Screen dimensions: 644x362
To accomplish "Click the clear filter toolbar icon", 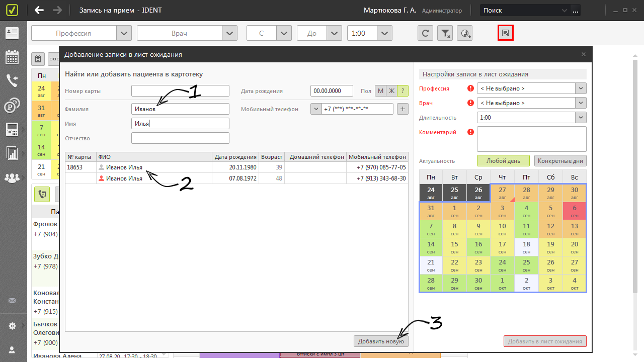I will point(445,33).
